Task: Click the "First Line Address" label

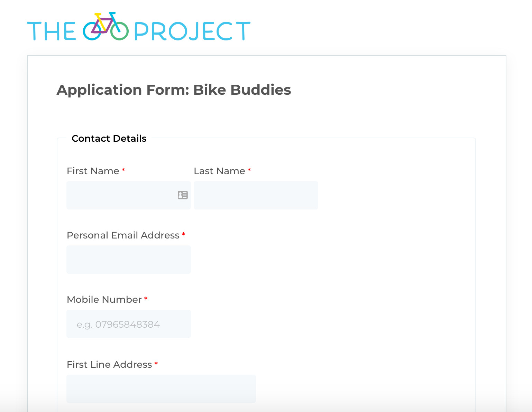Action: [109, 365]
